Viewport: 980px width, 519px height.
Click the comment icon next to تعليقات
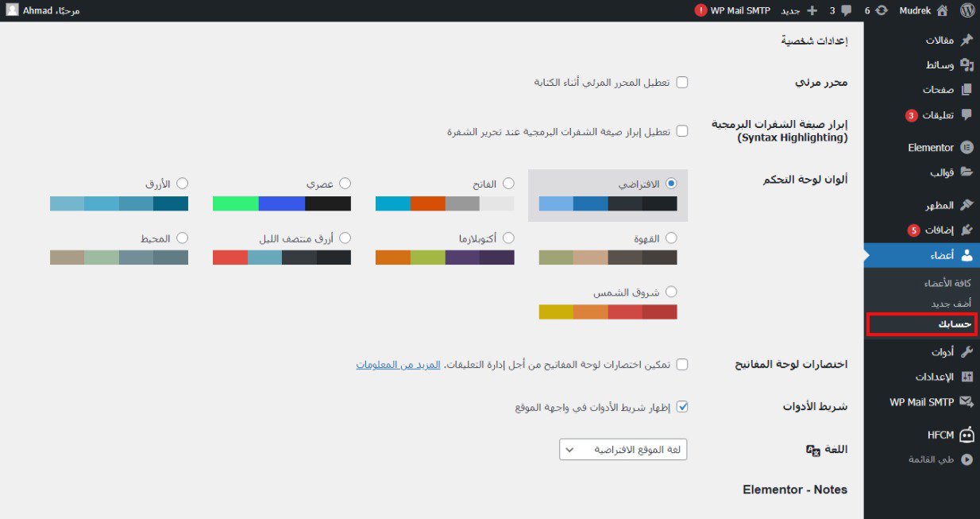[x=966, y=114]
